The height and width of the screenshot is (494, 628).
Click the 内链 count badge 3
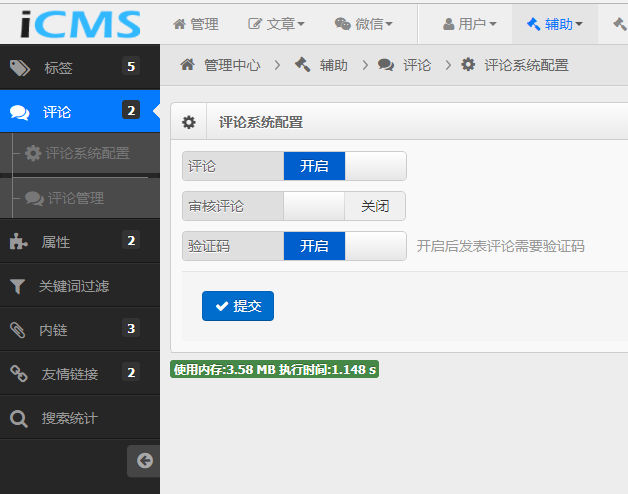(x=131, y=328)
